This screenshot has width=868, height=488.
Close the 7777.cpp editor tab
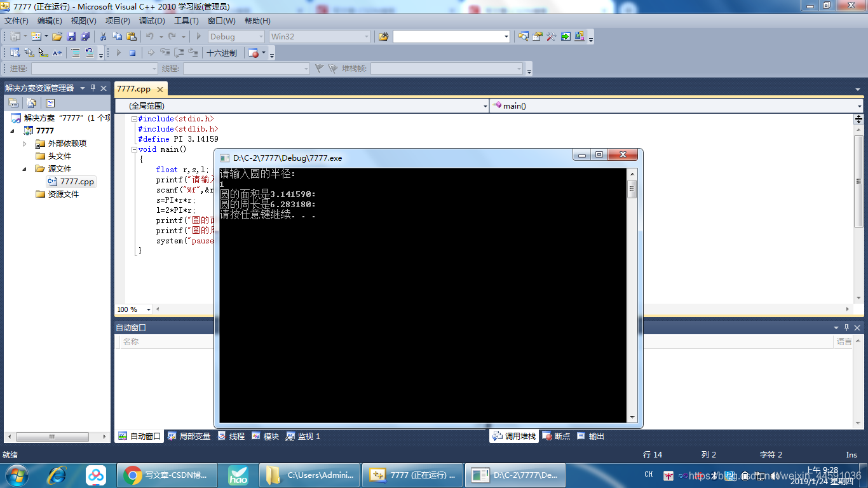(x=160, y=90)
